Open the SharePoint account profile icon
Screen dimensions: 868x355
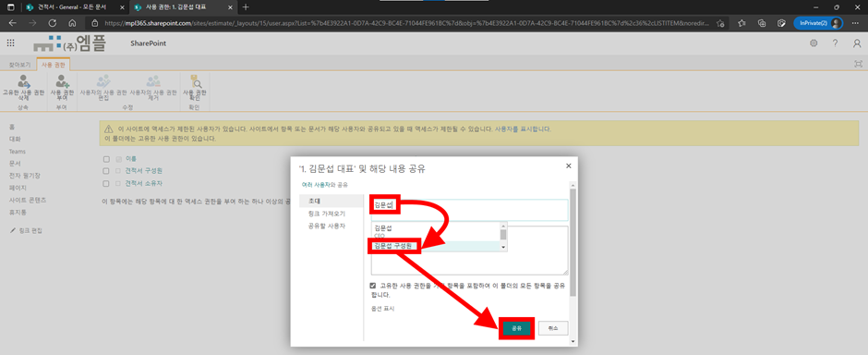tap(857, 43)
